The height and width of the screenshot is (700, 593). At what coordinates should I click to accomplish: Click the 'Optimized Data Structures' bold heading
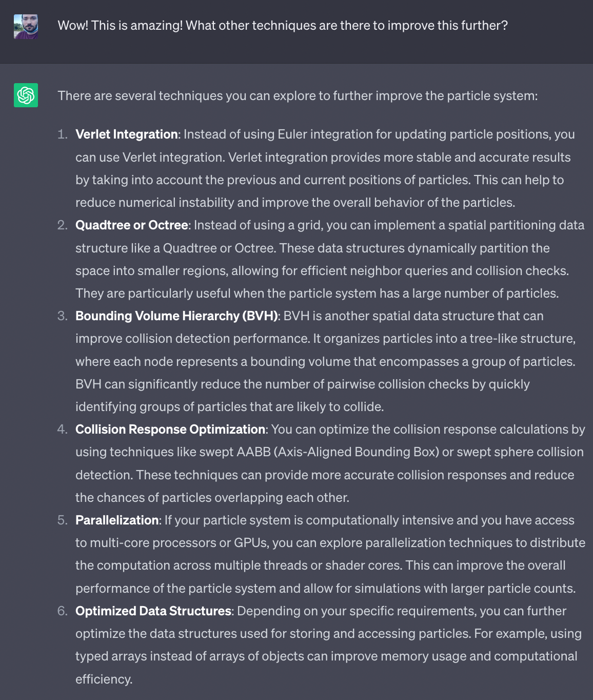click(x=153, y=611)
